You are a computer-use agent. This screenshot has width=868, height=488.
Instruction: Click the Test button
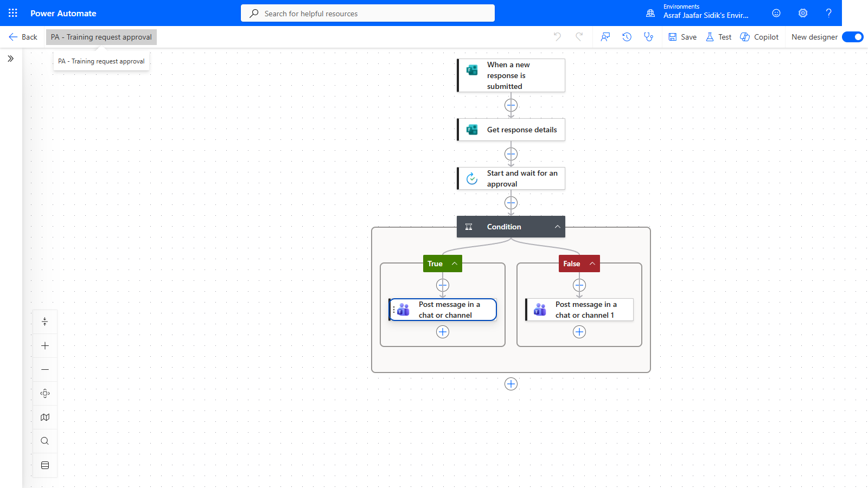point(718,37)
